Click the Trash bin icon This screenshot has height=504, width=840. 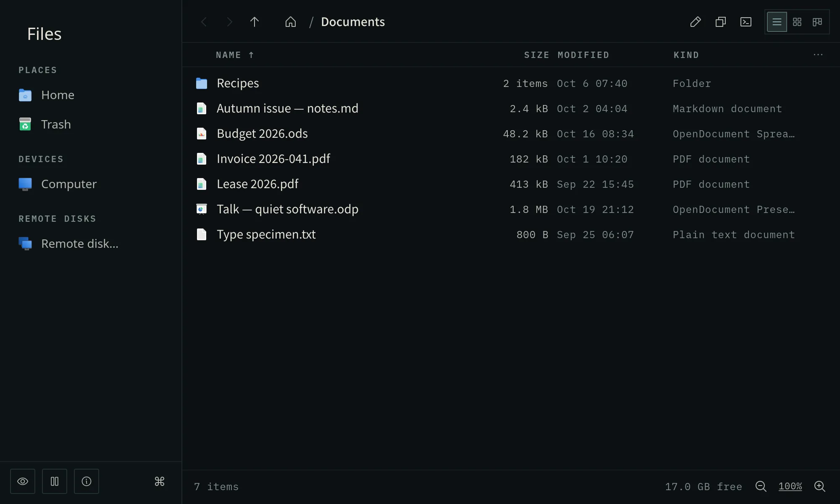pos(25,124)
